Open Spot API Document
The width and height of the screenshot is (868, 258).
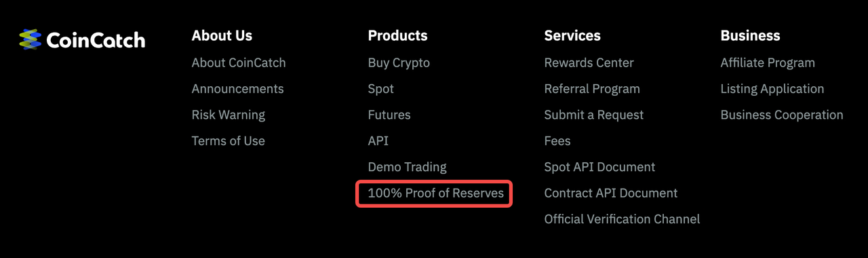[x=600, y=167]
